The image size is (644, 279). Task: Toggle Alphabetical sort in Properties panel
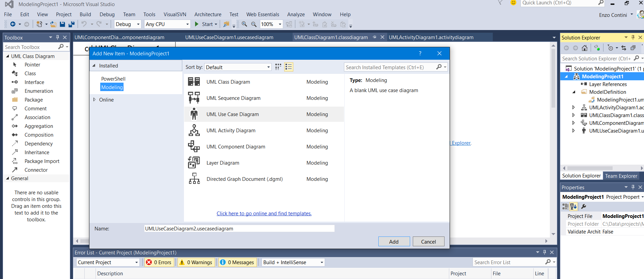pyautogui.click(x=573, y=206)
